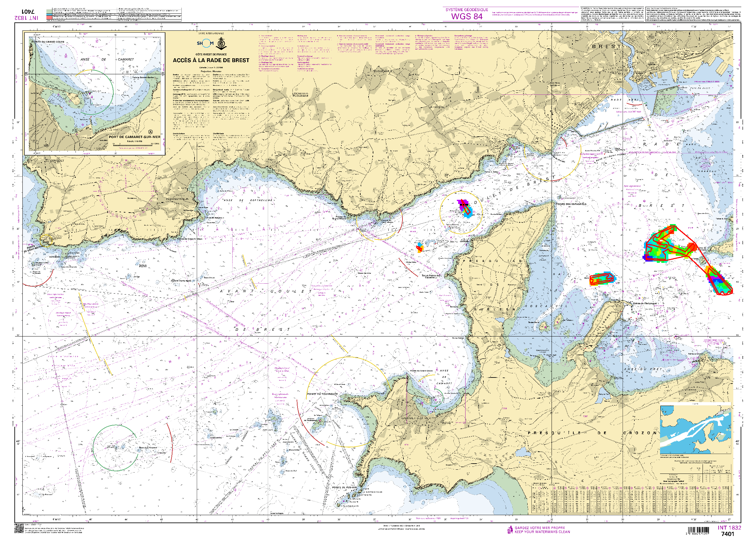Click the tidal stream table at bottom right

[632, 499]
